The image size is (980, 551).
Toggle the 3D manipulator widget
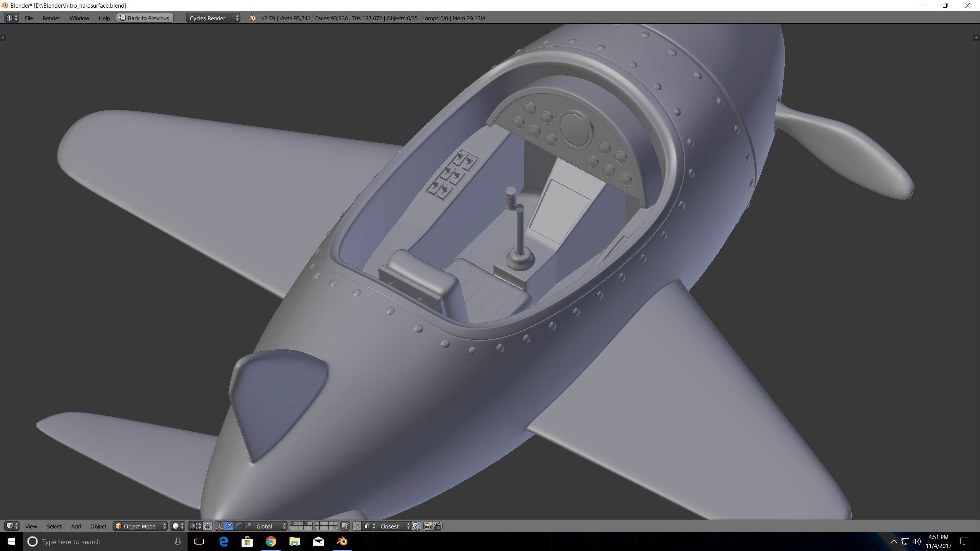point(219,526)
